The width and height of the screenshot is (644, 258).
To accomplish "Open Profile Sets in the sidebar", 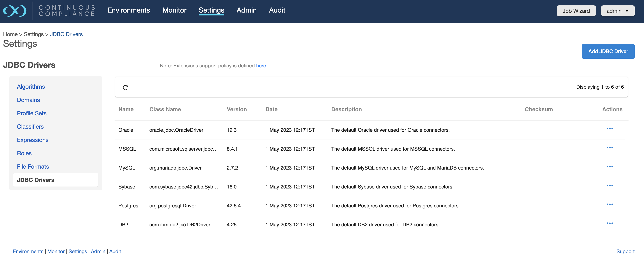I will point(32,113).
